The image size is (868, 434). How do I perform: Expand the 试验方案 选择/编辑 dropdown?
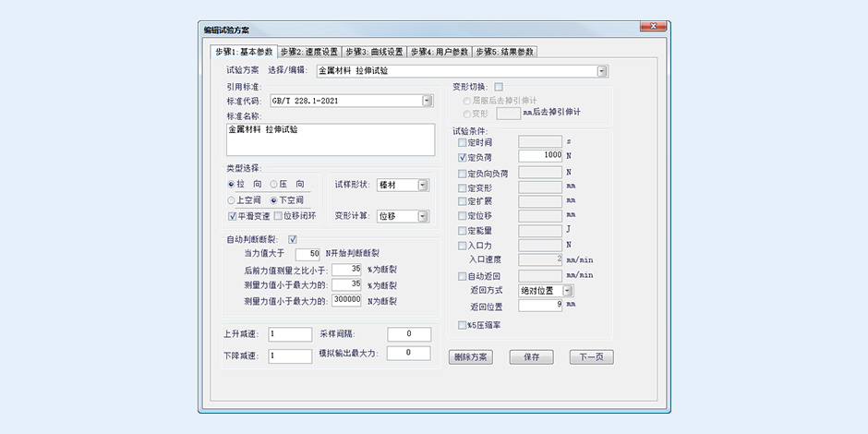[x=601, y=70]
